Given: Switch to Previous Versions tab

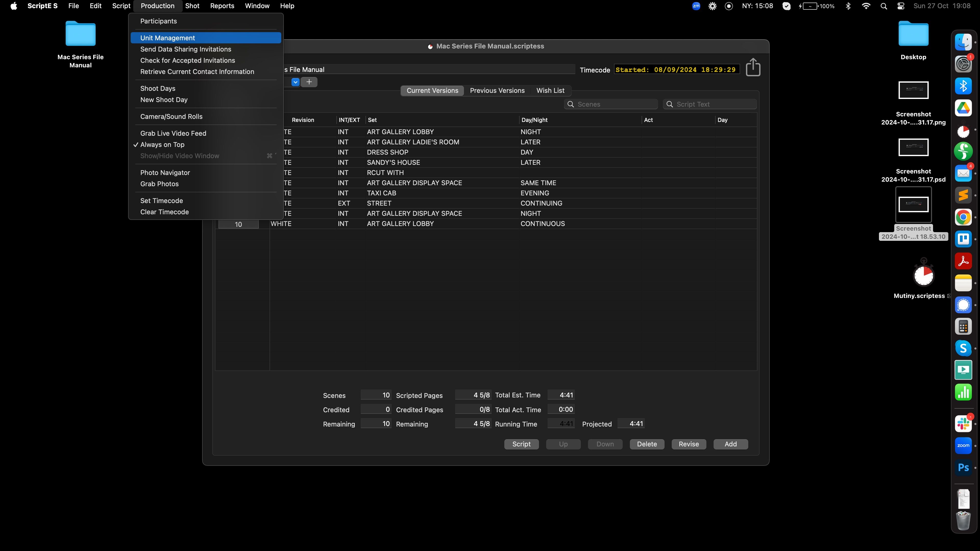Looking at the screenshot, I should [497, 91].
